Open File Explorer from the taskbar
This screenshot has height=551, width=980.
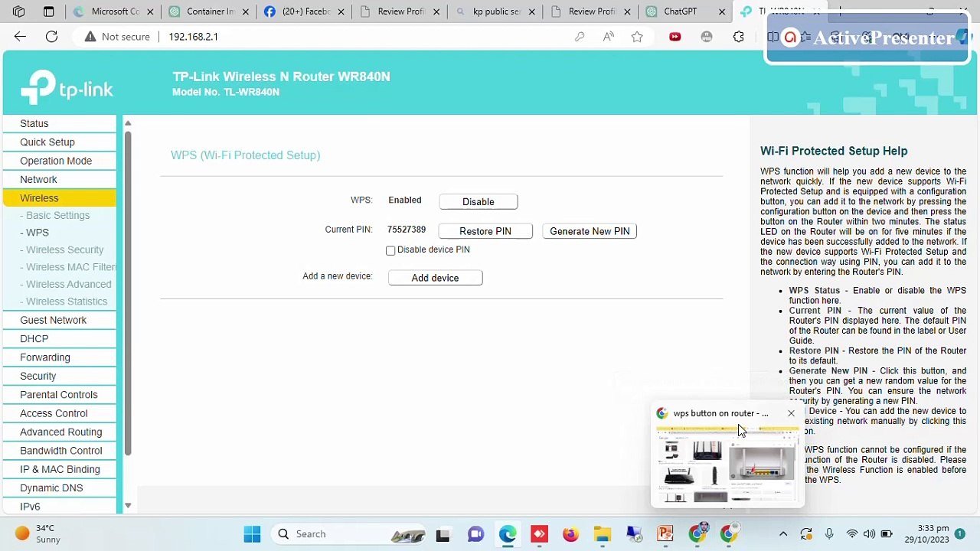point(602,534)
